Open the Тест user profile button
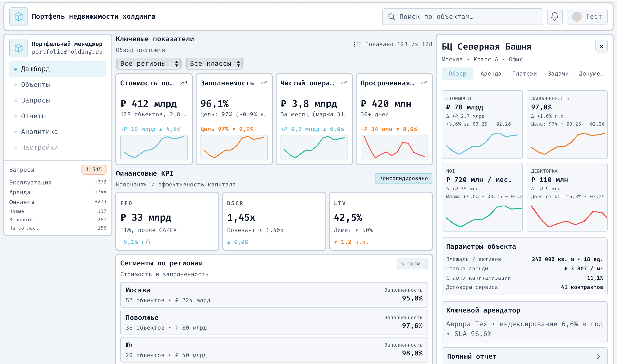This screenshot has width=617, height=364. coord(587,17)
